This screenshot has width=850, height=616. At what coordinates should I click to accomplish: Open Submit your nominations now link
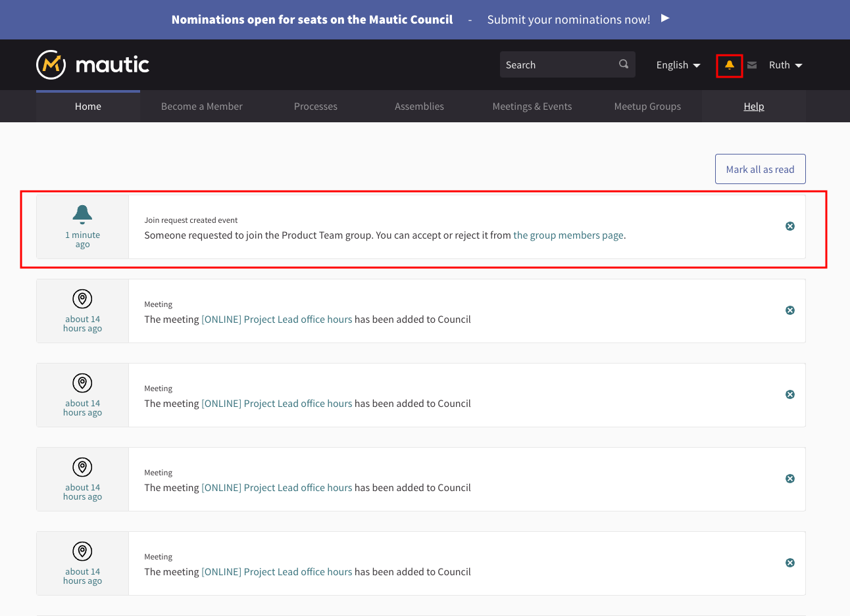click(568, 20)
